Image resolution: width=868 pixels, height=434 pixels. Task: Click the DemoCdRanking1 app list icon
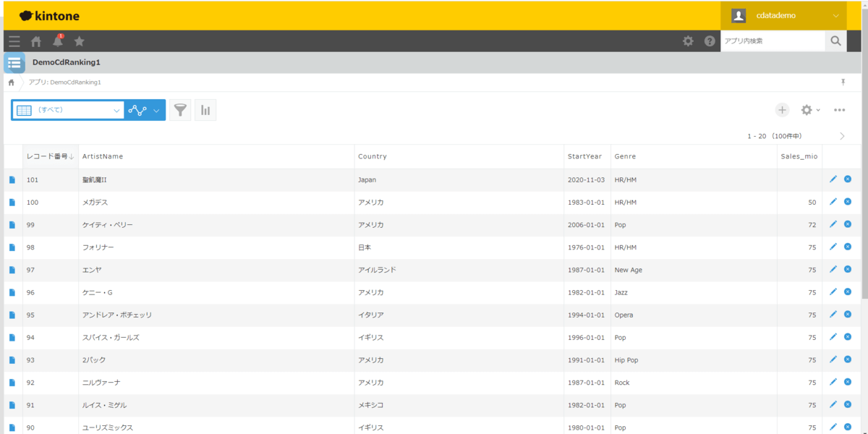click(14, 63)
